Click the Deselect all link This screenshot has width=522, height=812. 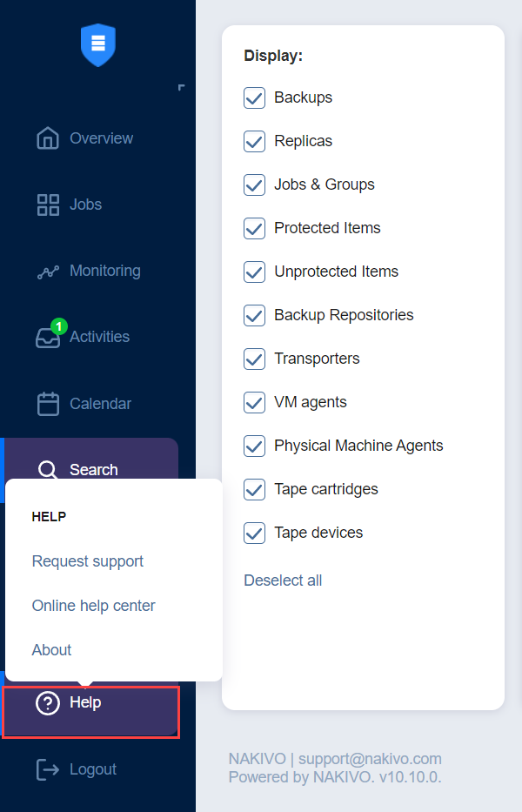click(x=283, y=580)
